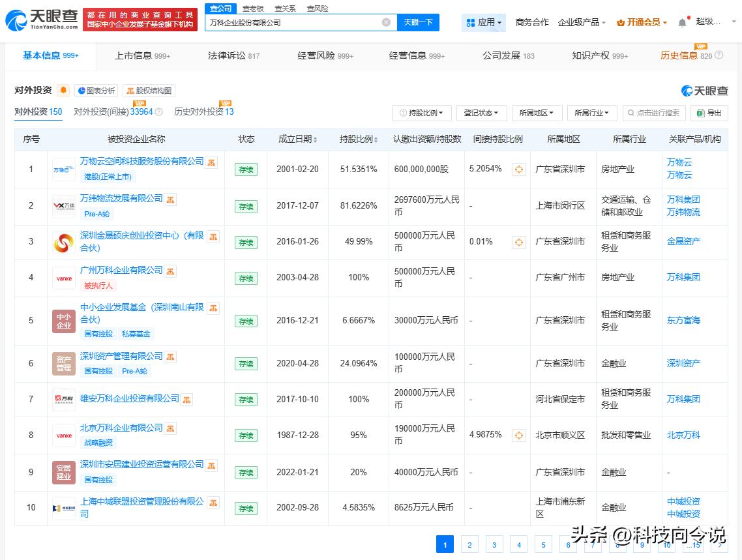Go to page 3 of results
This screenshot has width=742, height=560.
click(494, 544)
